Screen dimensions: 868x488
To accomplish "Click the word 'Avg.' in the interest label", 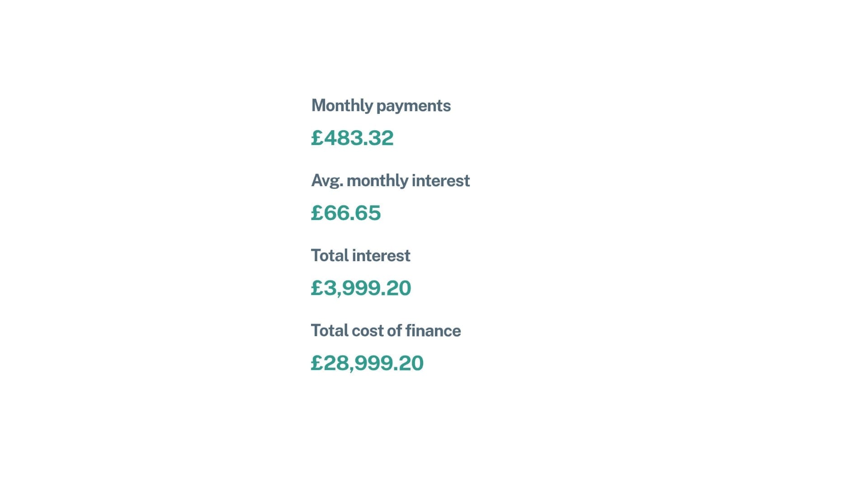I will [327, 181].
